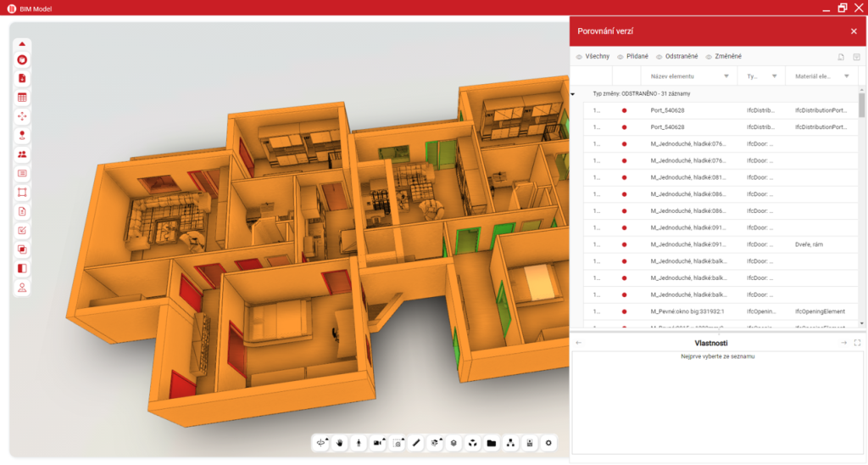Click the table grid icon in left sidebar
Image resolution: width=868 pixels, height=465 pixels.
(22, 97)
